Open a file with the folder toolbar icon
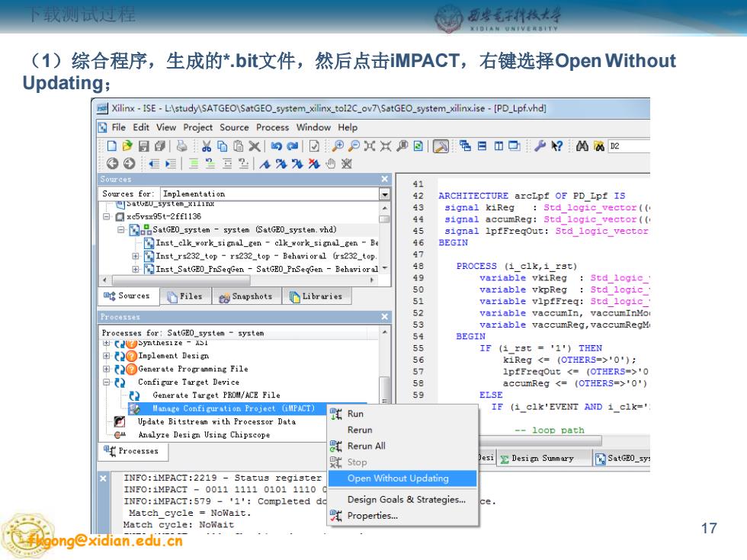The width and height of the screenshot is (747, 560). click(x=127, y=146)
